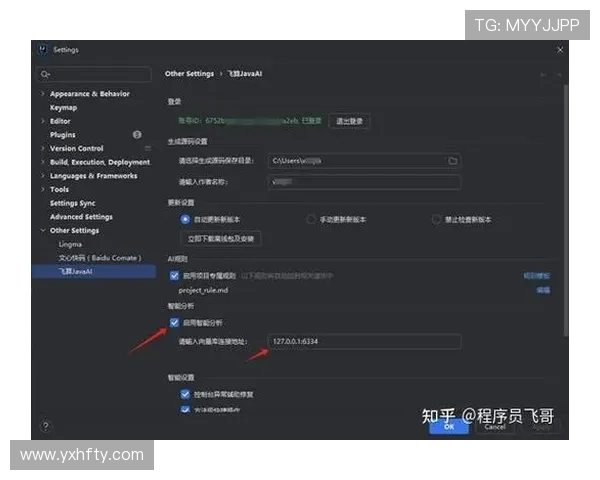Toggle the last checkbox under 智能设置

point(185,409)
